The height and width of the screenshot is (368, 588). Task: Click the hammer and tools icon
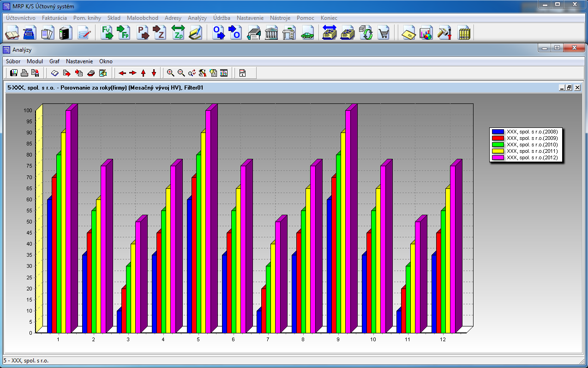[444, 33]
